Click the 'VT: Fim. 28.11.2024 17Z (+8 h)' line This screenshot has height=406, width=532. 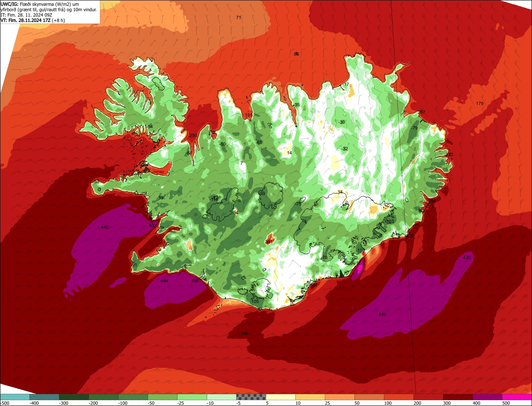[33, 20]
